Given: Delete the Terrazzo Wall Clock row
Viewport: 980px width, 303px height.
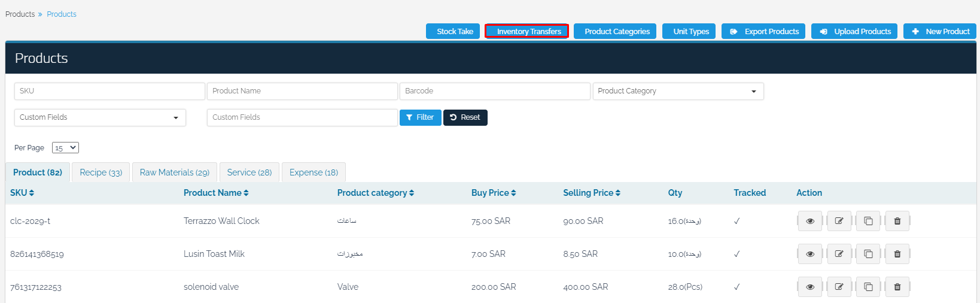Looking at the screenshot, I should pos(897,221).
